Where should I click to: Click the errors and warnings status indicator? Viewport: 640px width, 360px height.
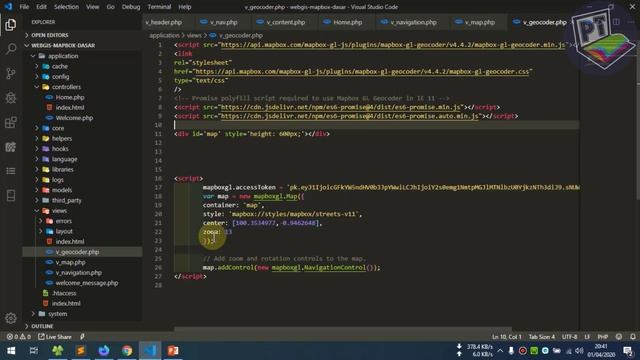point(18,337)
